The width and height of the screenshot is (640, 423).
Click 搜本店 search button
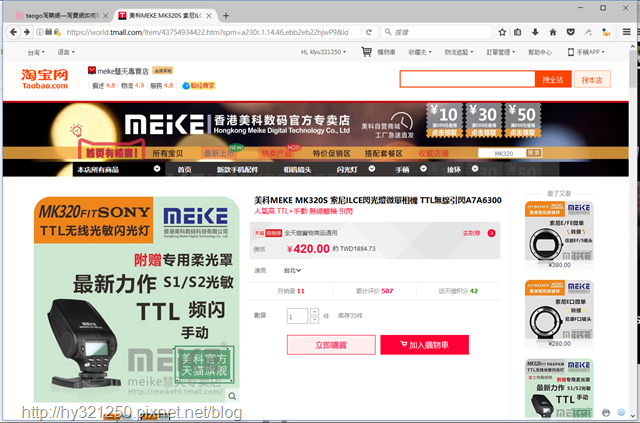click(592, 79)
